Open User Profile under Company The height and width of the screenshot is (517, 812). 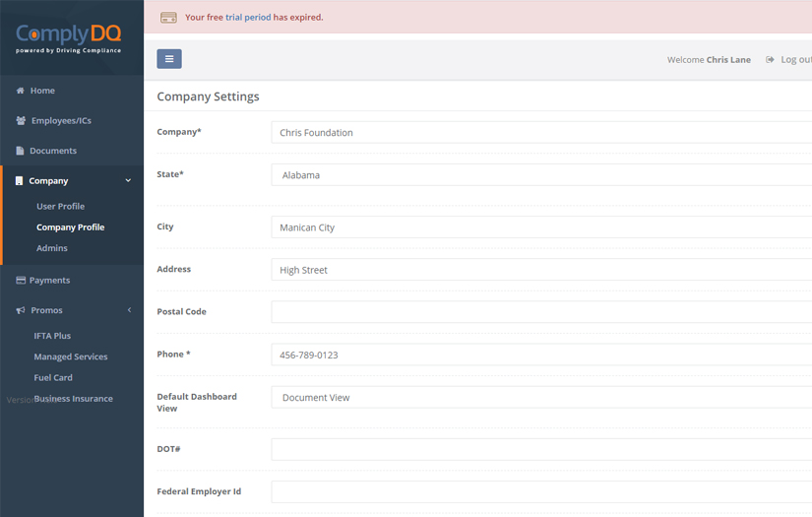click(x=61, y=206)
